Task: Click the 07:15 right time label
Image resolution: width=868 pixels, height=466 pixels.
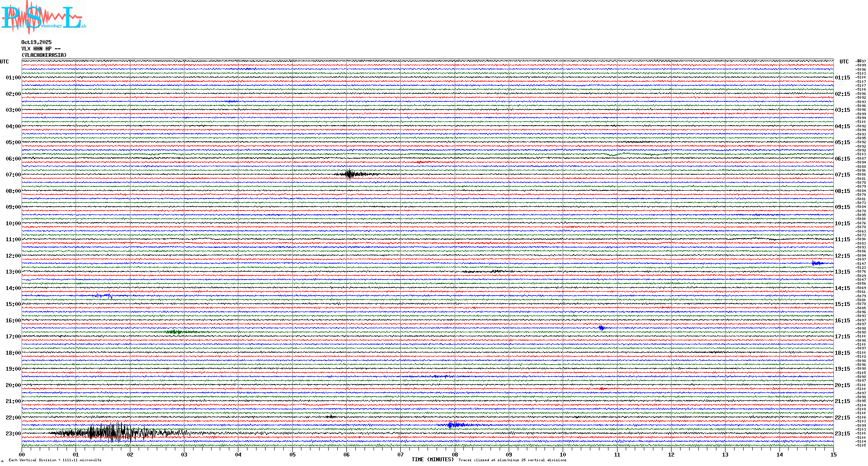Action: [x=842, y=175]
